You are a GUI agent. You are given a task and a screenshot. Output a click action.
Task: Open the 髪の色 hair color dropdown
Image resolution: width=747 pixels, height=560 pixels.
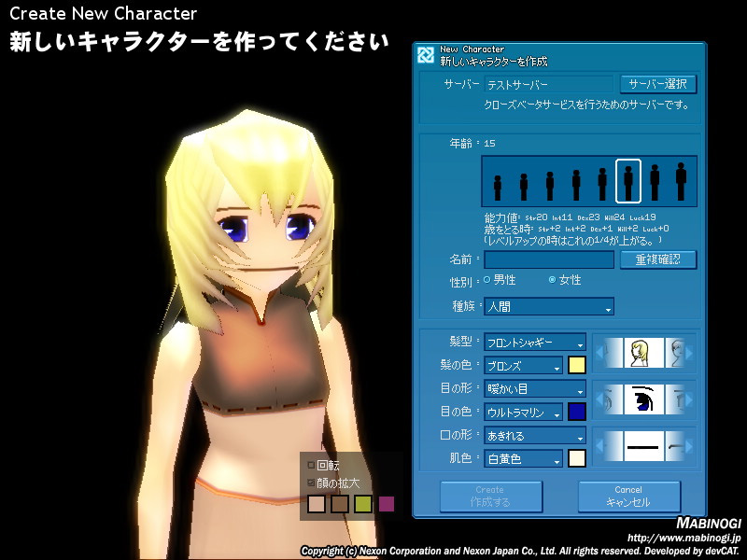click(523, 365)
